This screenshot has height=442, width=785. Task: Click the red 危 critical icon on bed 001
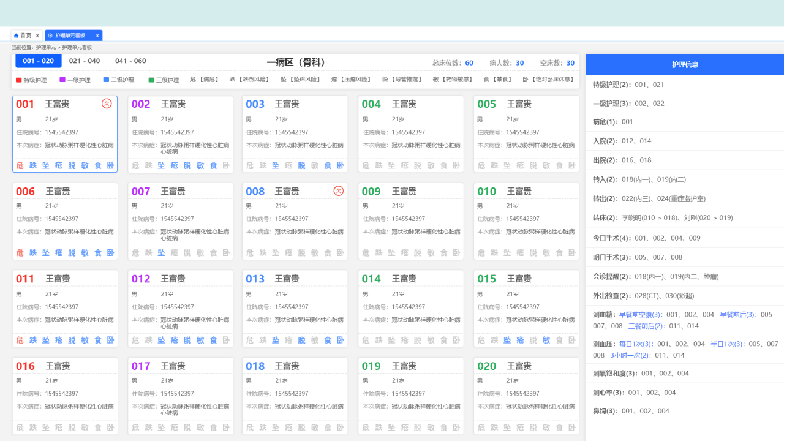(x=20, y=165)
